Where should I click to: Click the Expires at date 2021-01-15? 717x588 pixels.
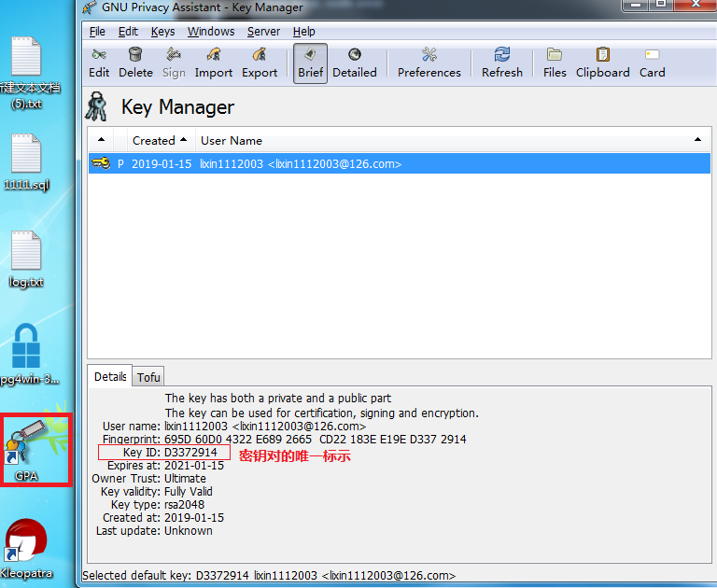pyautogui.click(x=194, y=466)
